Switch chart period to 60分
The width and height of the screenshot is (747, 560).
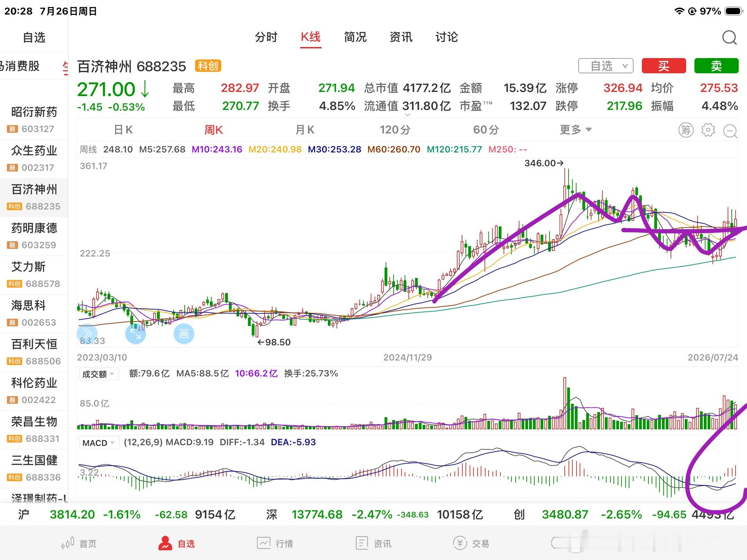coord(486,130)
